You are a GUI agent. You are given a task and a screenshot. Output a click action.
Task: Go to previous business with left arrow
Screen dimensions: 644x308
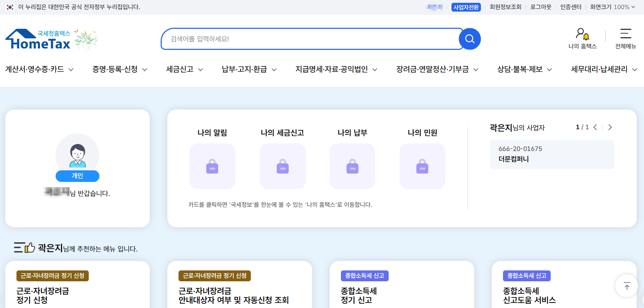click(595, 127)
